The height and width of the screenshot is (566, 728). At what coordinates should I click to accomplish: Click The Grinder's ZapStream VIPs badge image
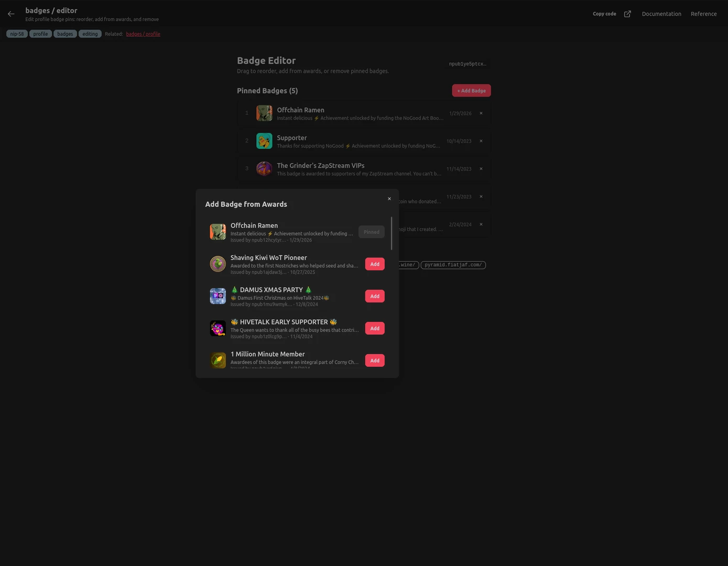tap(264, 169)
